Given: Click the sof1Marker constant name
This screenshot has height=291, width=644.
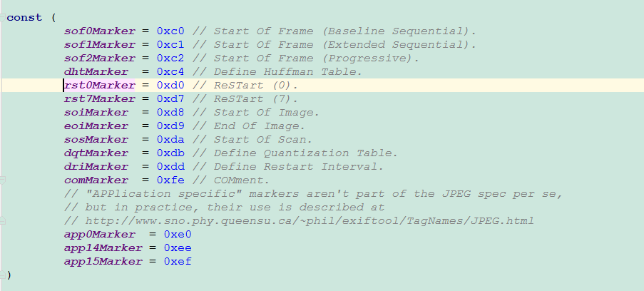Looking at the screenshot, I should (x=99, y=44).
